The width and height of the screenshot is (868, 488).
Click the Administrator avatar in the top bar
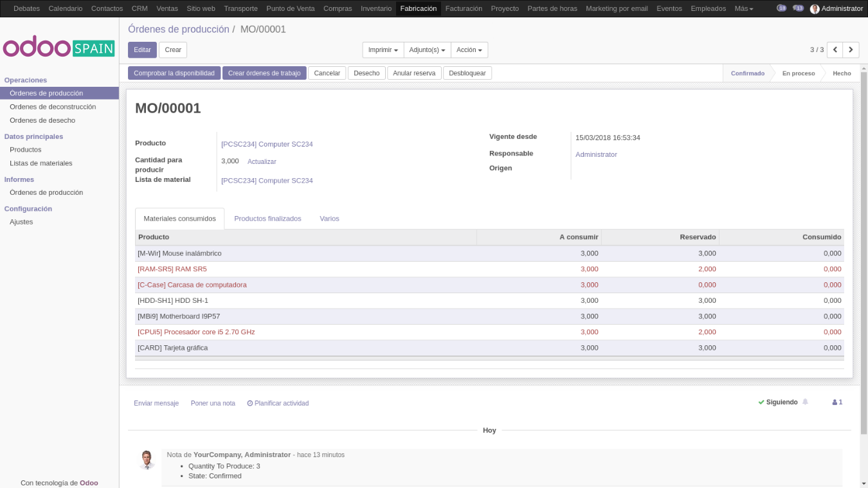815,8
